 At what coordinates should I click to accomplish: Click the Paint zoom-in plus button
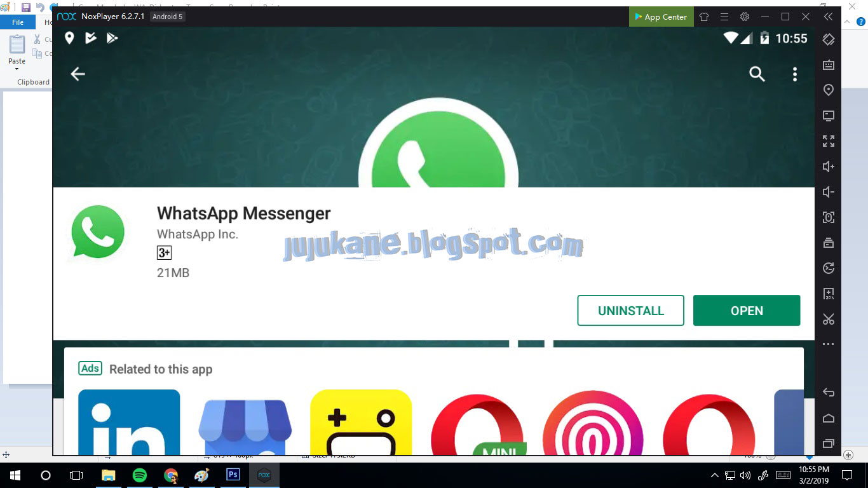(x=848, y=455)
